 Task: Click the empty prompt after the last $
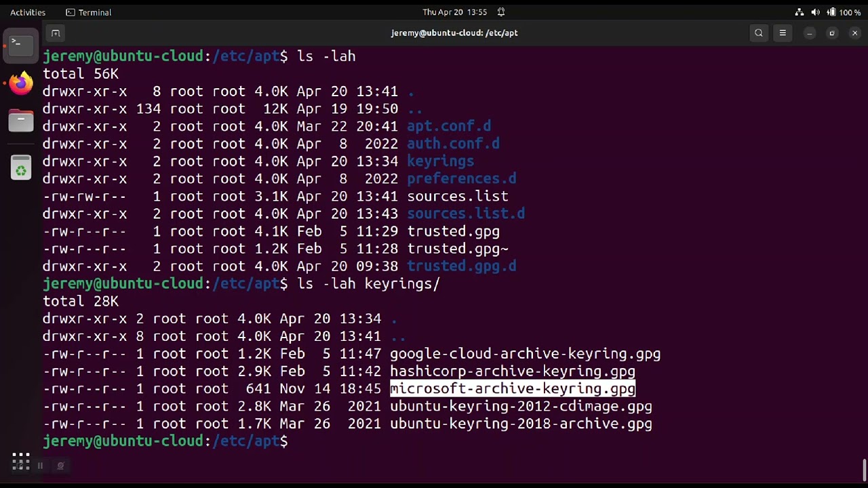point(292,441)
